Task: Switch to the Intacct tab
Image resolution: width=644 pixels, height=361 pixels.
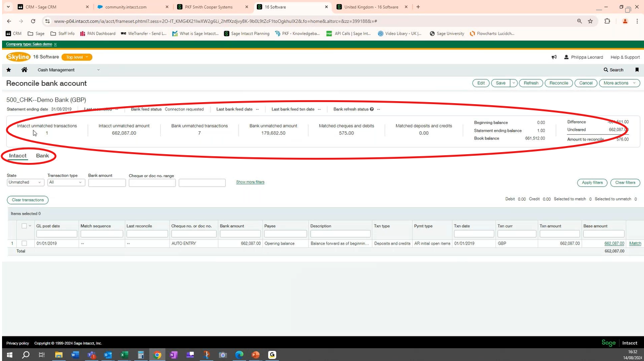Action: point(18,156)
